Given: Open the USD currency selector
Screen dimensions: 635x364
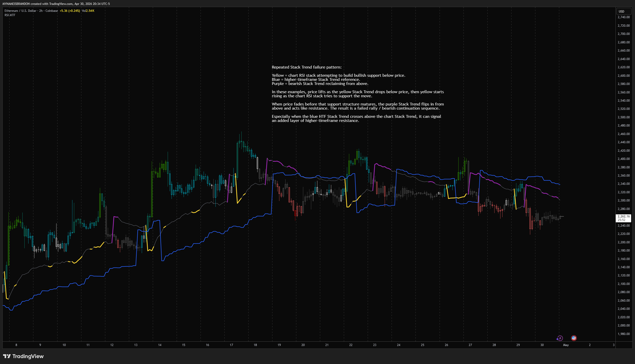Looking at the screenshot, I should coord(623,11).
